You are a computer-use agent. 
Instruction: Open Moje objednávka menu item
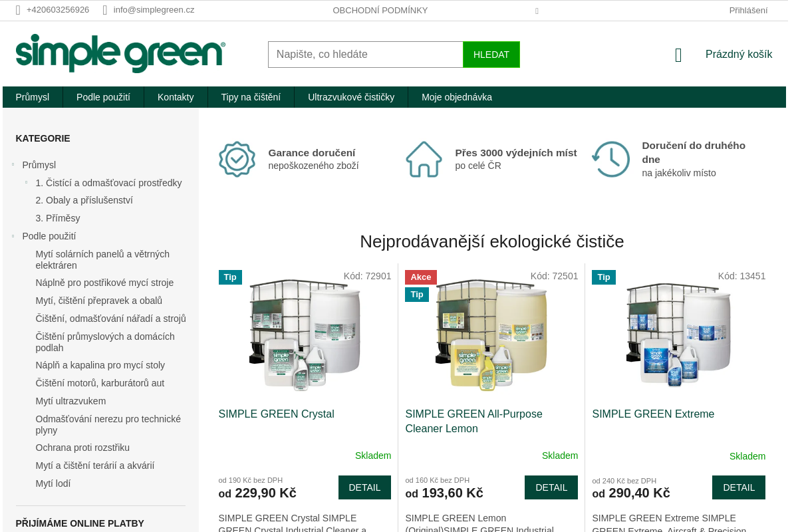[x=457, y=97]
